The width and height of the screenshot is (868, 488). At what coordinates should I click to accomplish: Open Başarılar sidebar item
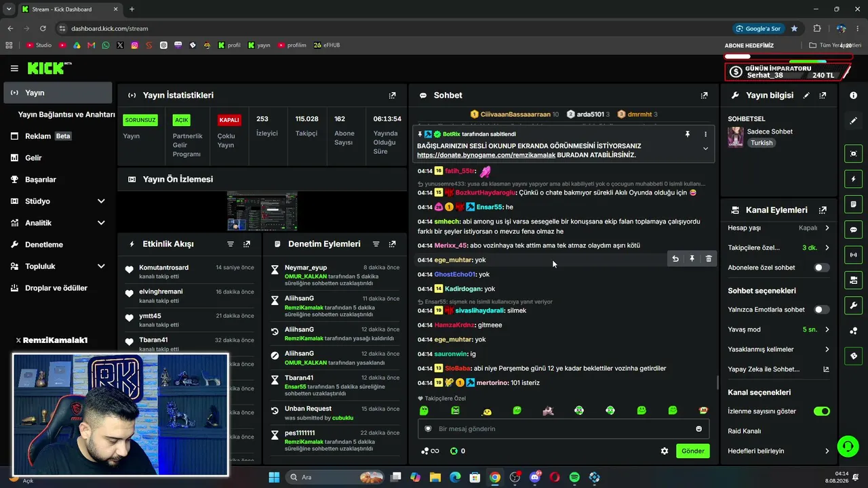[x=58, y=180]
